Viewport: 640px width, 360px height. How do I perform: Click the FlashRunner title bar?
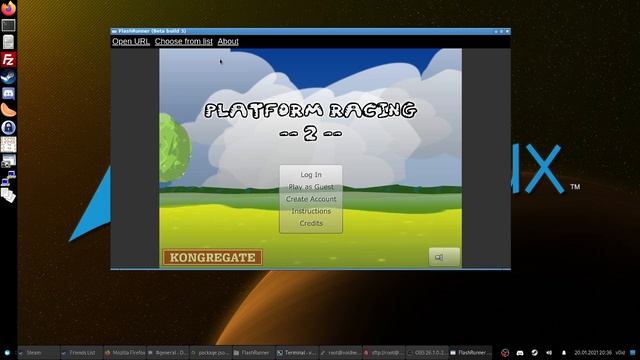[x=310, y=31]
